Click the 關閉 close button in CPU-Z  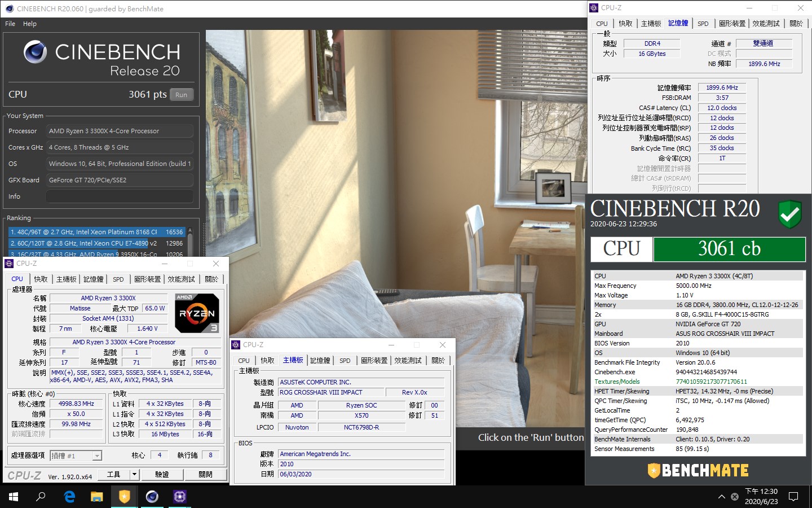(x=205, y=475)
